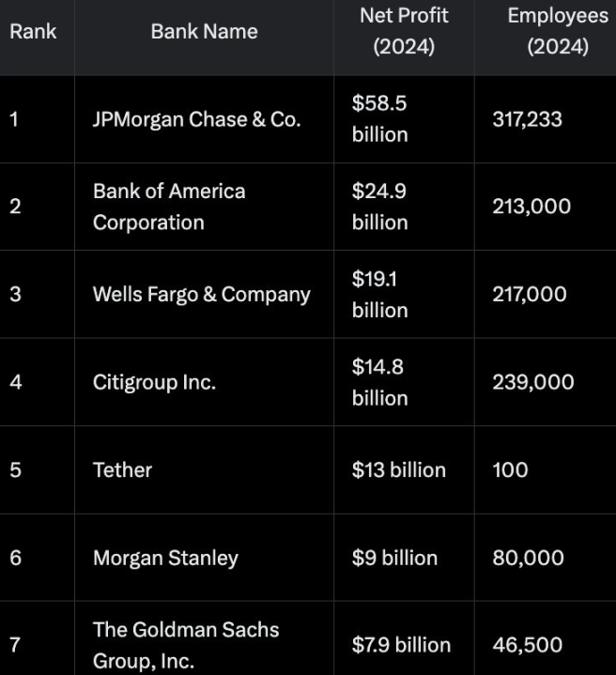616x675 pixels.
Task: Select the $24.9 billion profit cell
Action: click(379, 207)
